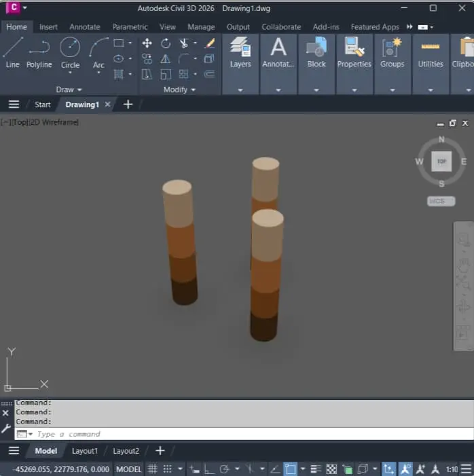Open the Parametric ribbon tab
The width and height of the screenshot is (474, 476).
130,27
